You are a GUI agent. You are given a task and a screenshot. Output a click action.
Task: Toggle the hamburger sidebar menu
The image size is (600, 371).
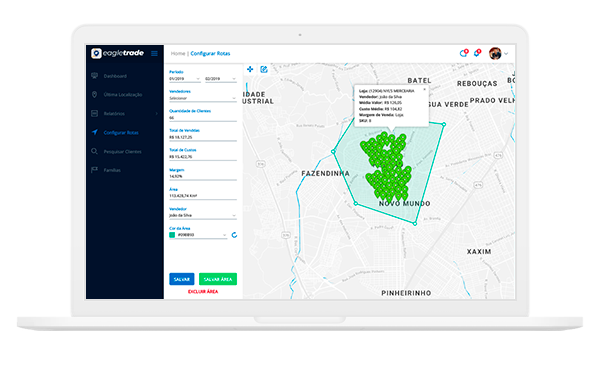click(x=154, y=54)
